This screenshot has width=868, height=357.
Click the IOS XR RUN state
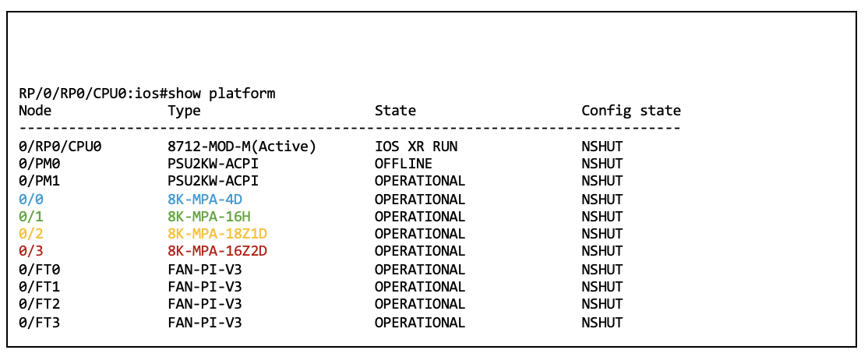point(415,147)
